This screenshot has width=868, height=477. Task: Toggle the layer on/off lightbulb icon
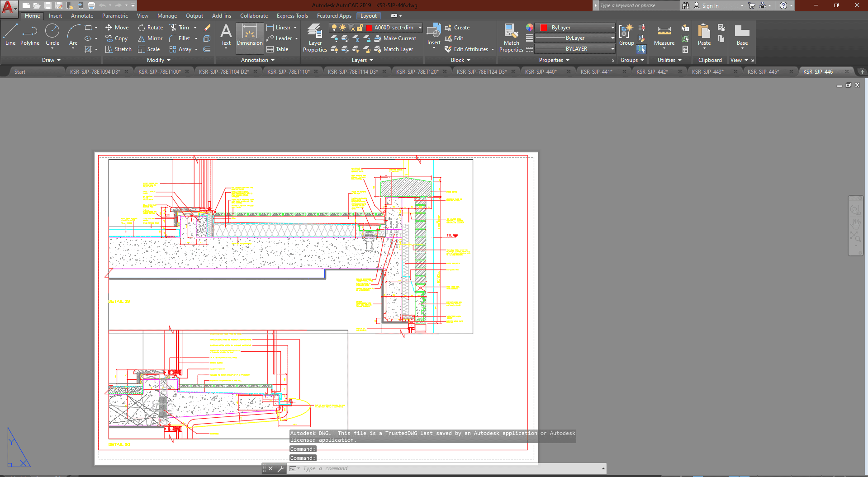point(334,28)
